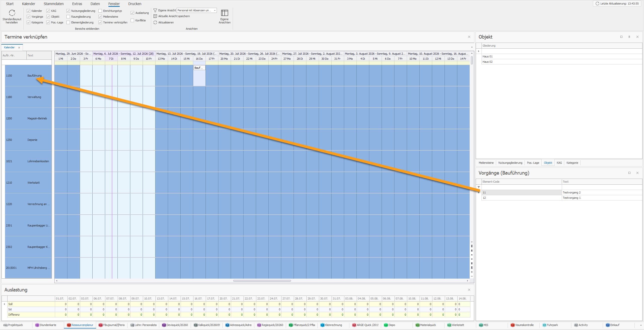
Task: Open Devisquick from the bottom bar
Action: point(175,325)
